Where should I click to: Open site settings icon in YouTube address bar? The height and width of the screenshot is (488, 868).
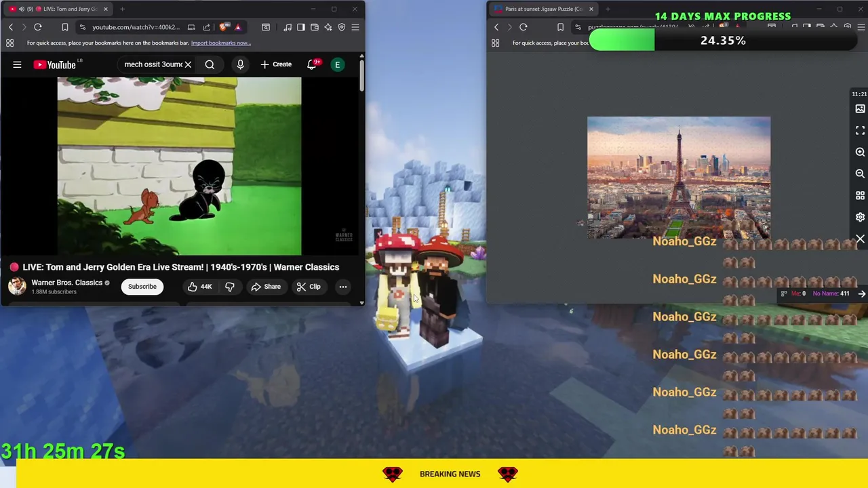(82, 27)
